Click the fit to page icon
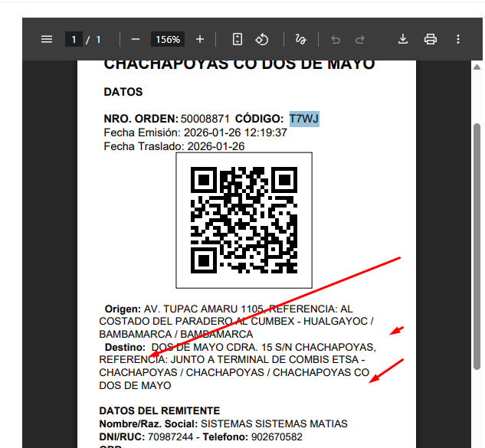Viewport: 485px width, 448px height. tap(238, 39)
